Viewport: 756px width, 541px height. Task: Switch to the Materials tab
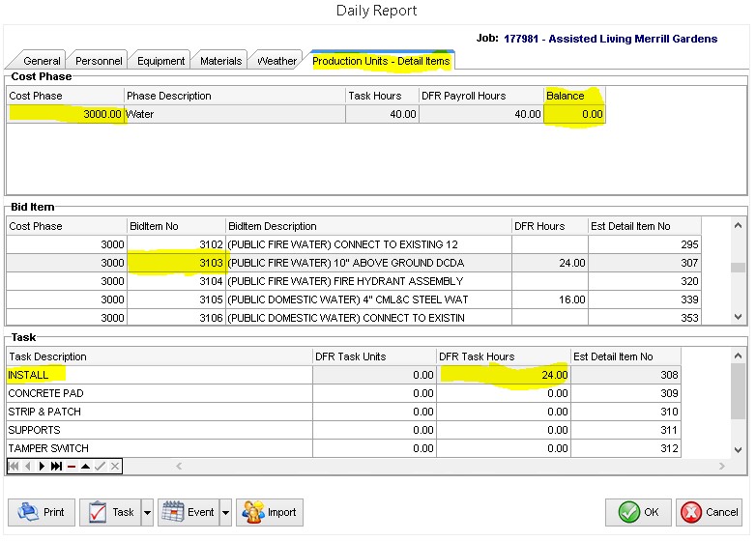(220, 61)
